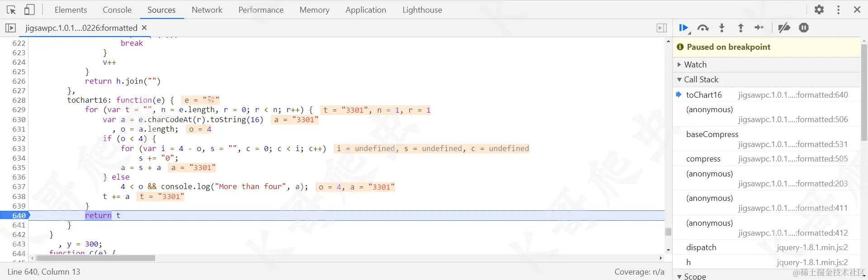
Task: Select anonymous frame at formatted:412
Action: (767, 228)
